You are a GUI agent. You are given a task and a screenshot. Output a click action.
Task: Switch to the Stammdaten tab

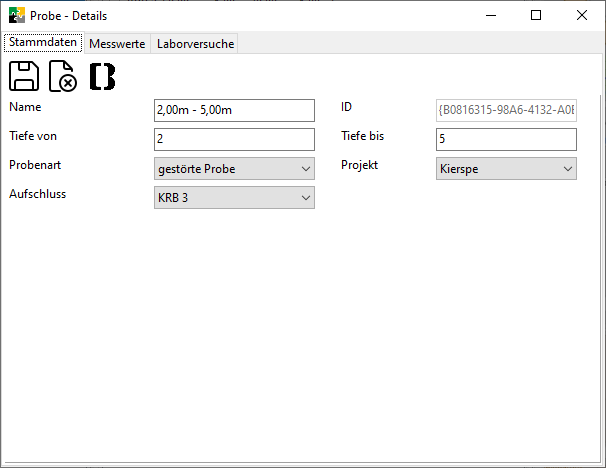43,43
